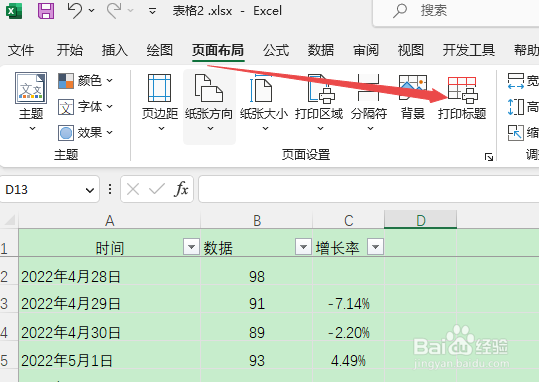Viewport: 539px width, 382px height.
Task: Click the 搜索 search box
Action: (x=455, y=12)
